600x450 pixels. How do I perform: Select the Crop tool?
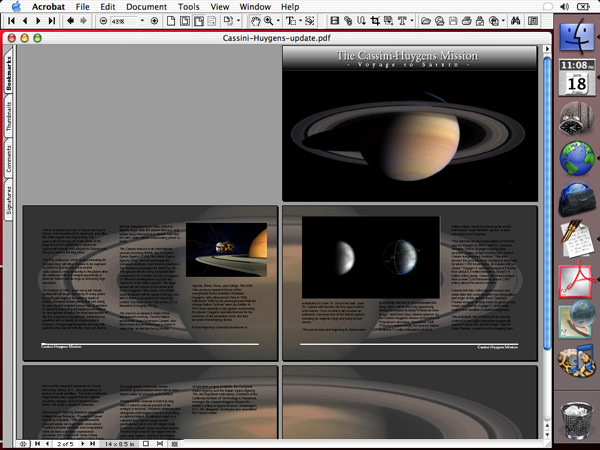click(375, 21)
